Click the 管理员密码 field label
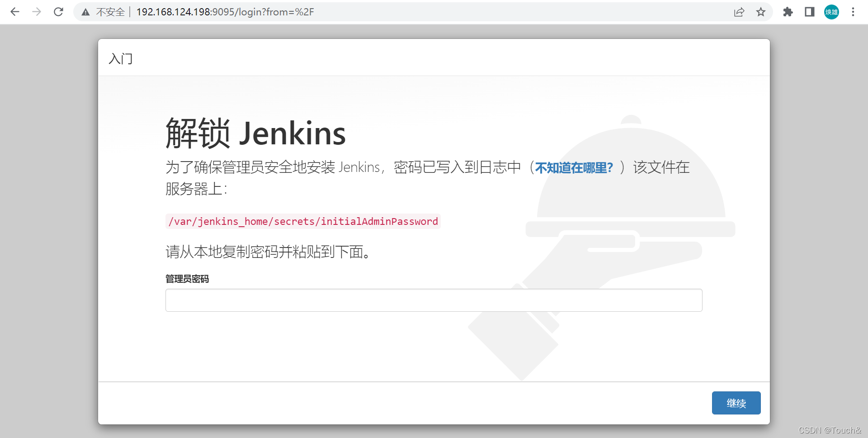The image size is (868, 438). (187, 279)
